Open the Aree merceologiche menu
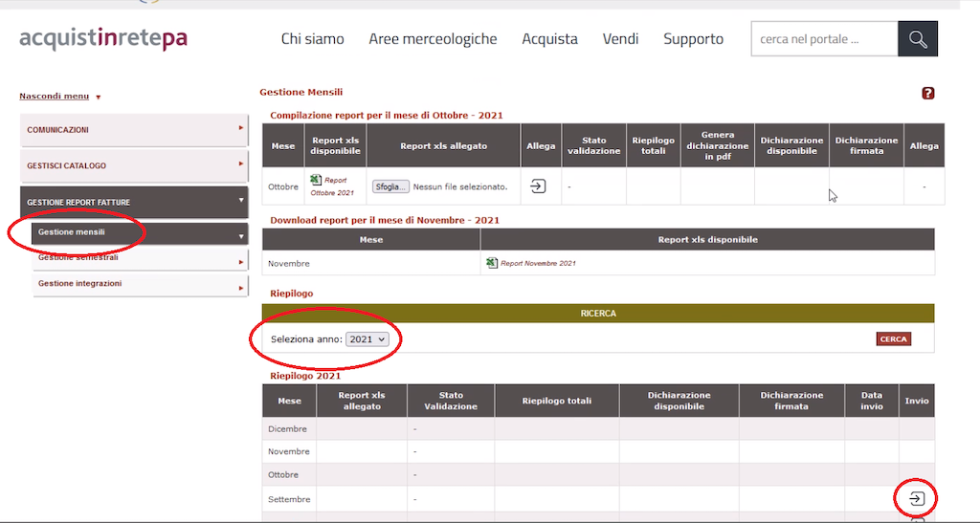 (433, 39)
